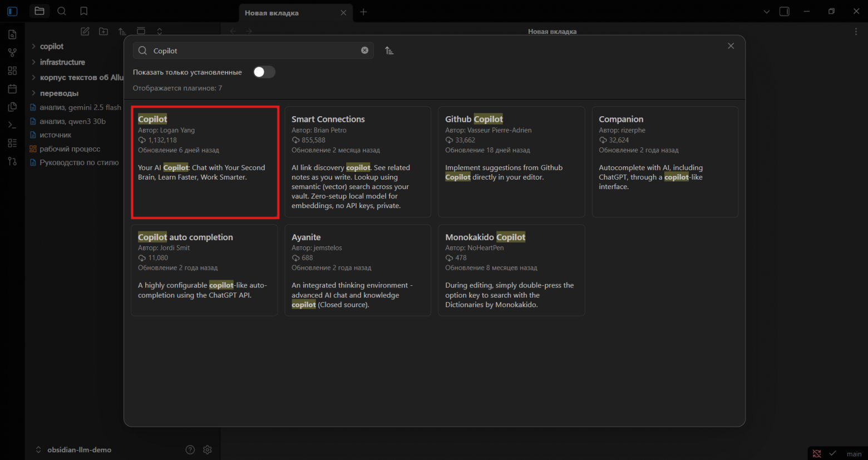Click the sort plugins icon beside search
Image resolution: width=868 pixels, height=460 pixels.
pyautogui.click(x=389, y=51)
